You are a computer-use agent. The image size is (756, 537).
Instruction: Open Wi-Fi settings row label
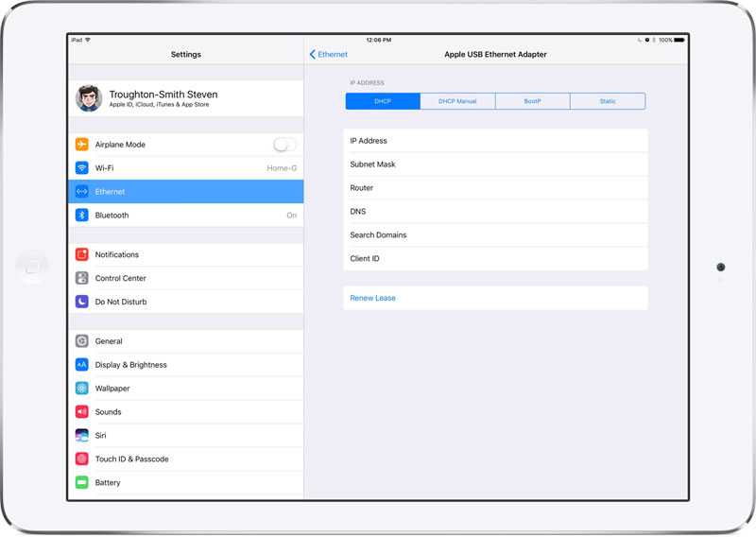point(104,168)
